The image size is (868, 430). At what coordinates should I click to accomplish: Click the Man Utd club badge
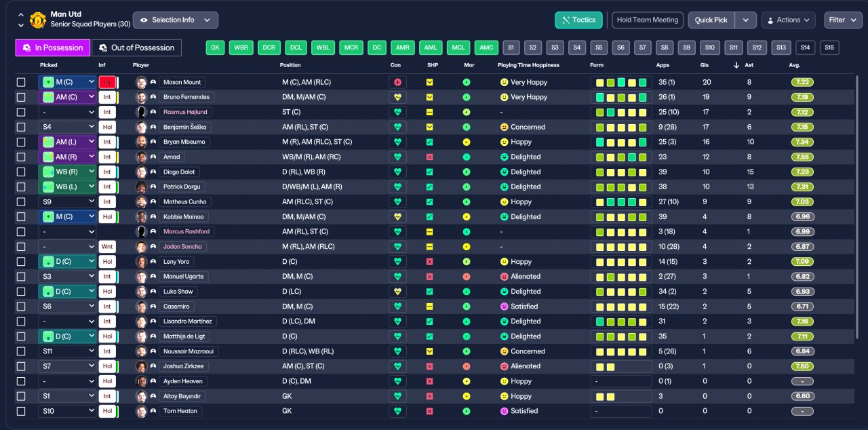(38, 20)
